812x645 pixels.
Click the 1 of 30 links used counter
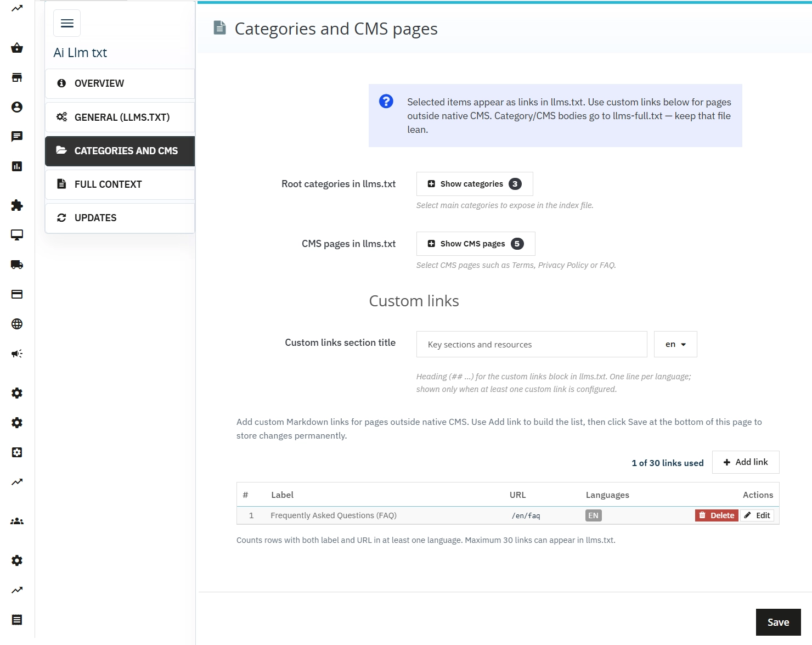coord(668,463)
